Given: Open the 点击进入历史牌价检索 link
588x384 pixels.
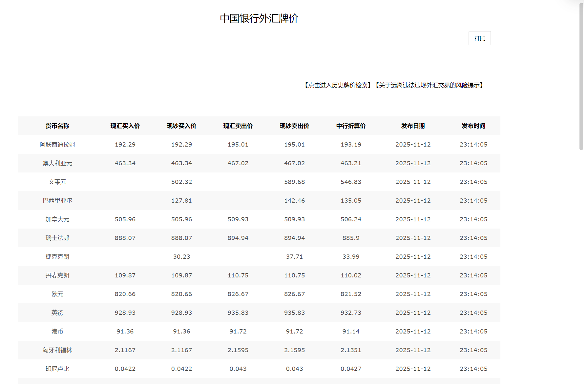Looking at the screenshot, I should (338, 85).
